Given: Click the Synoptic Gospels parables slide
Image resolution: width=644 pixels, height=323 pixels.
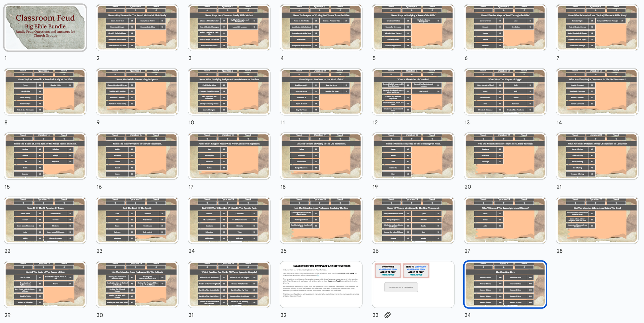Looking at the screenshot, I should (229, 285).
